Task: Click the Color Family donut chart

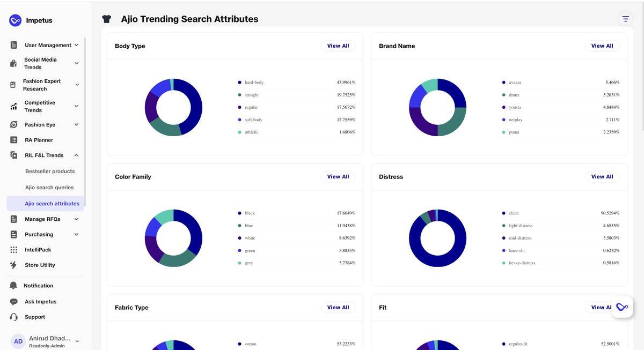Action: tap(173, 238)
